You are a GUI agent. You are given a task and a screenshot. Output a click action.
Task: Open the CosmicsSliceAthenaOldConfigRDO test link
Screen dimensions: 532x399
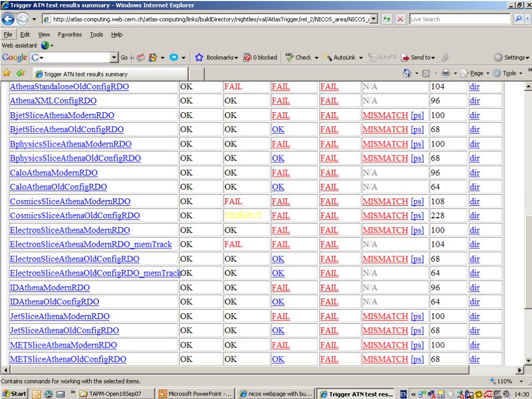click(75, 216)
